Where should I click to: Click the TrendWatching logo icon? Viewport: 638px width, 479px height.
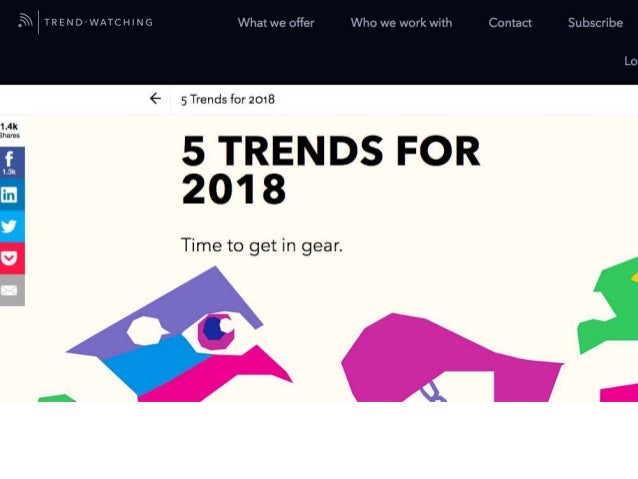[x=25, y=21]
